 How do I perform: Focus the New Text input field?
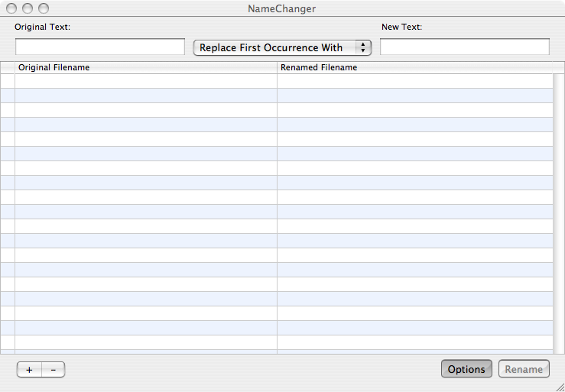[x=464, y=47]
